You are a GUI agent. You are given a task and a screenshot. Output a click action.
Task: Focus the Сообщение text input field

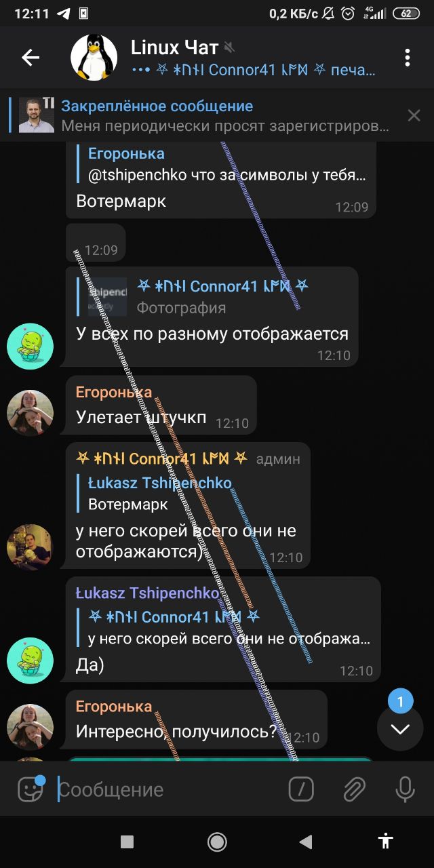pyautogui.click(x=170, y=789)
